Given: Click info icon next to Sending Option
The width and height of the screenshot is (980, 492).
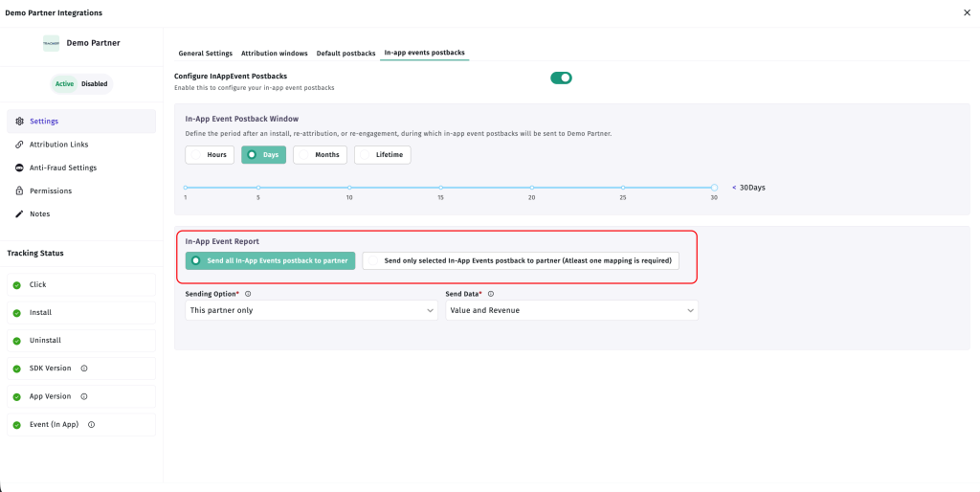Looking at the screenshot, I should [x=248, y=294].
